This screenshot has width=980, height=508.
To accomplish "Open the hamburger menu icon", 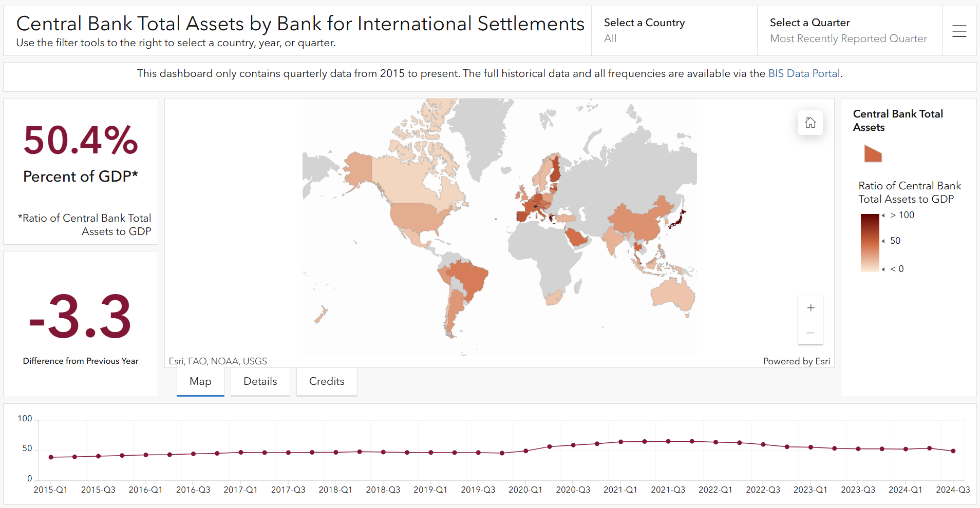I will 959,31.
